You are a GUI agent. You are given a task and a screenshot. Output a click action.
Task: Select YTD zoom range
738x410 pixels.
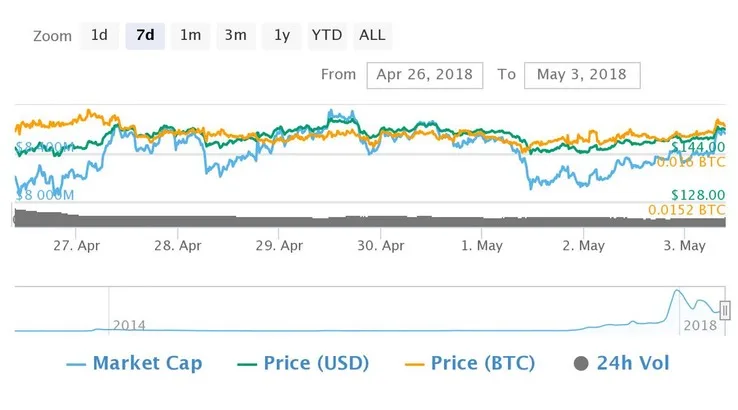click(327, 35)
